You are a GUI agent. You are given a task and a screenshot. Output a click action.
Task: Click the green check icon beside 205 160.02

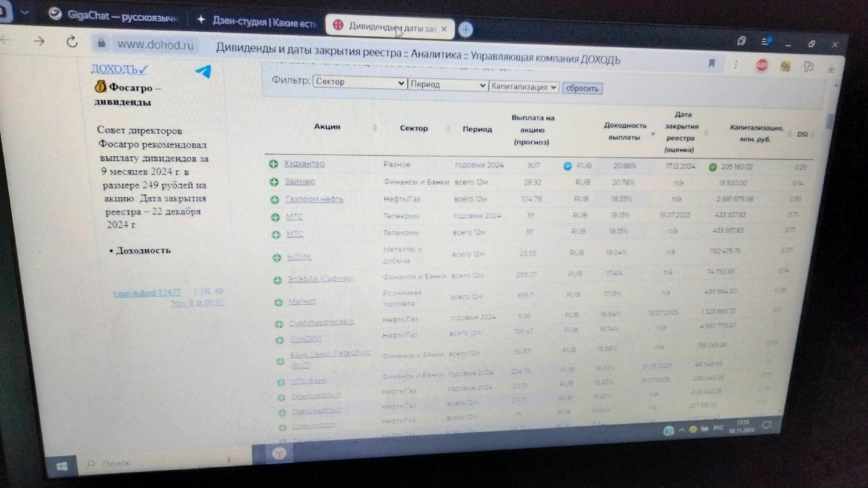(713, 167)
